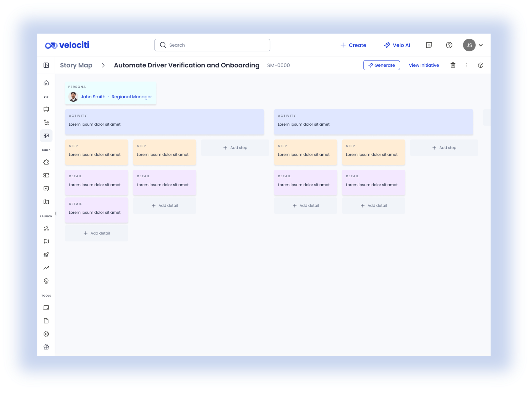Open Create from the top navigation
This screenshot has width=532, height=393.
(353, 45)
